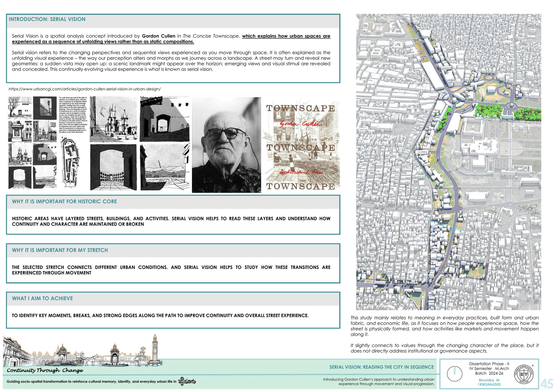Click the Serial Vision: Reading The City footer title
The image size is (555, 392).
382,367
